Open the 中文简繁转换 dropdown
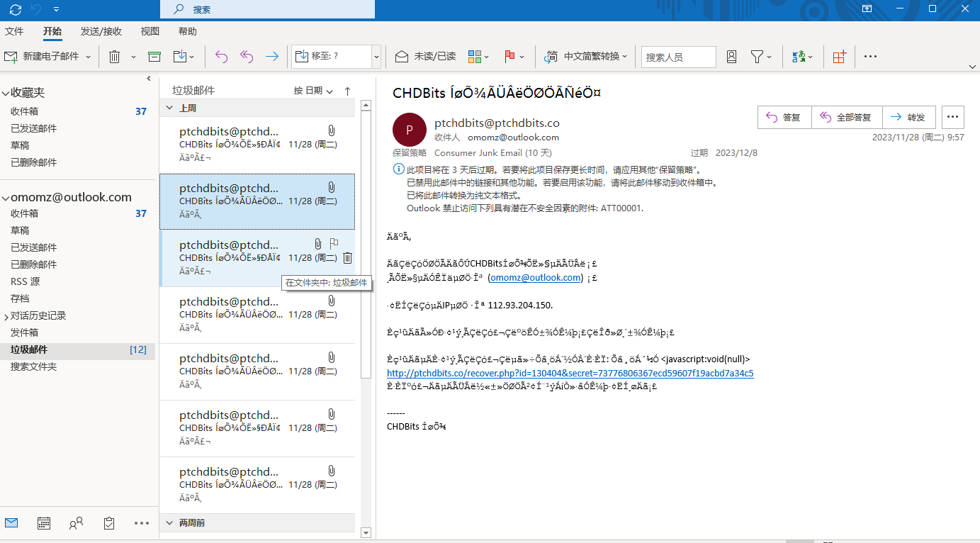 tap(586, 57)
